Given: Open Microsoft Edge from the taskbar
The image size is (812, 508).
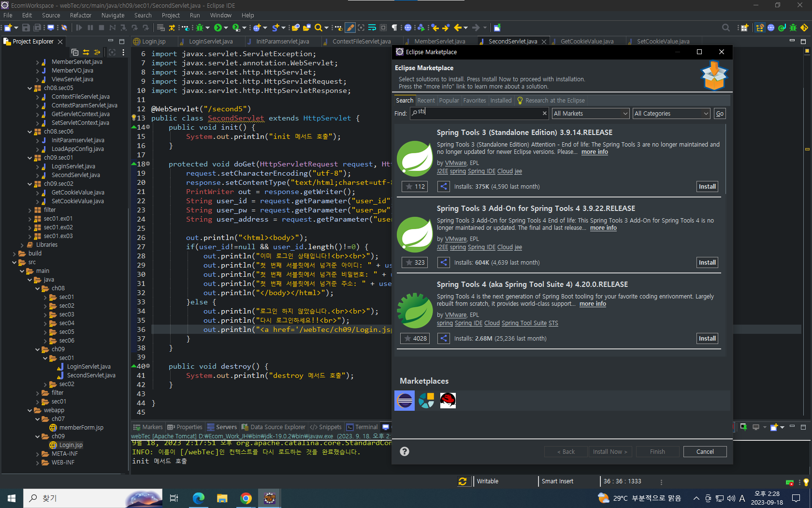Looking at the screenshot, I should (199, 498).
